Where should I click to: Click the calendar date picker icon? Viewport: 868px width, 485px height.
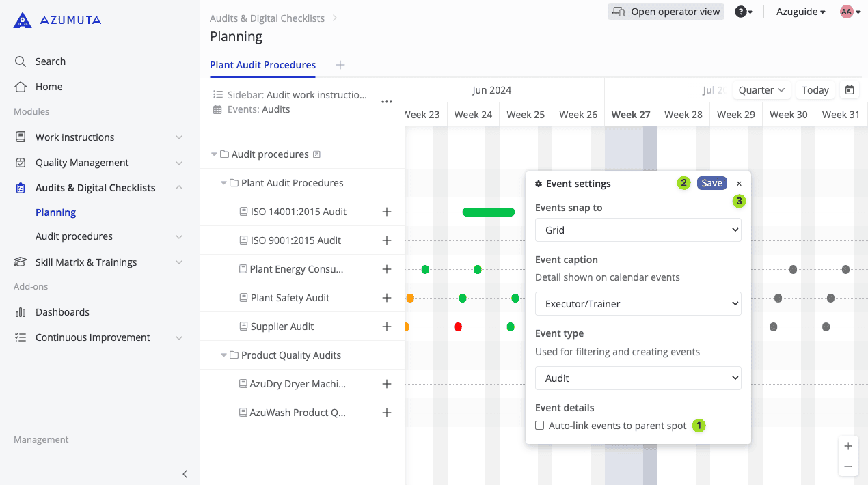[x=850, y=90]
